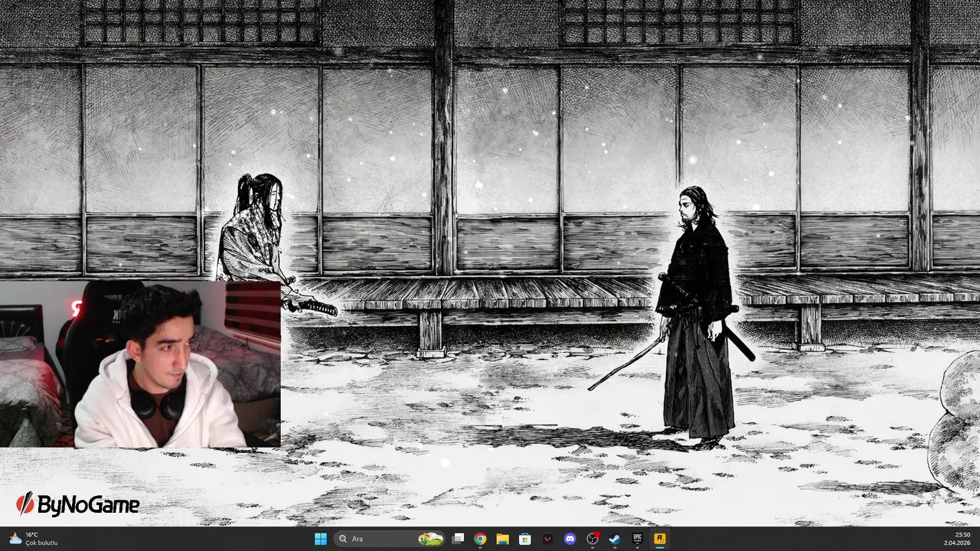Image resolution: width=980 pixels, height=551 pixels.
Task: Open the weather widget showing 16°C
Action: point(33,539)
